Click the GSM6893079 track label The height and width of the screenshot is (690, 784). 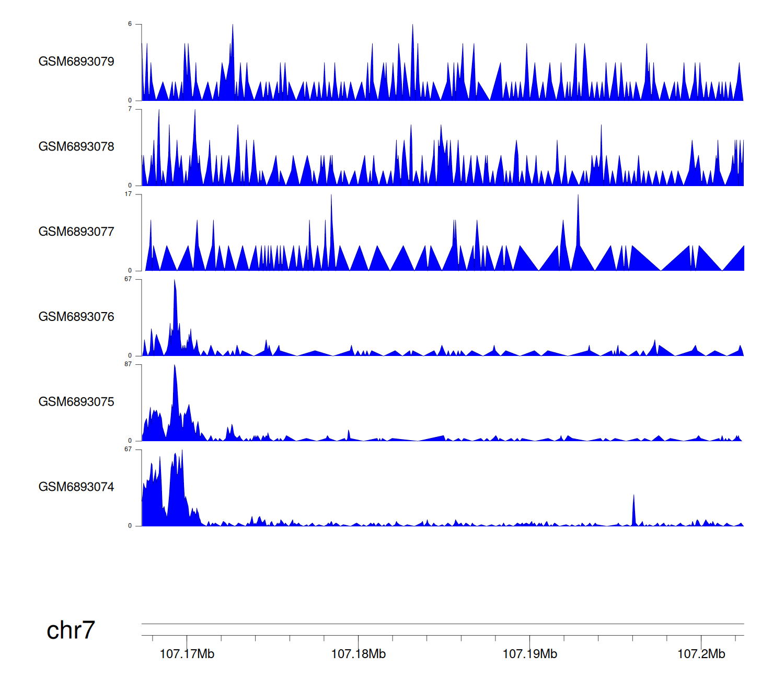click(76, 62)
